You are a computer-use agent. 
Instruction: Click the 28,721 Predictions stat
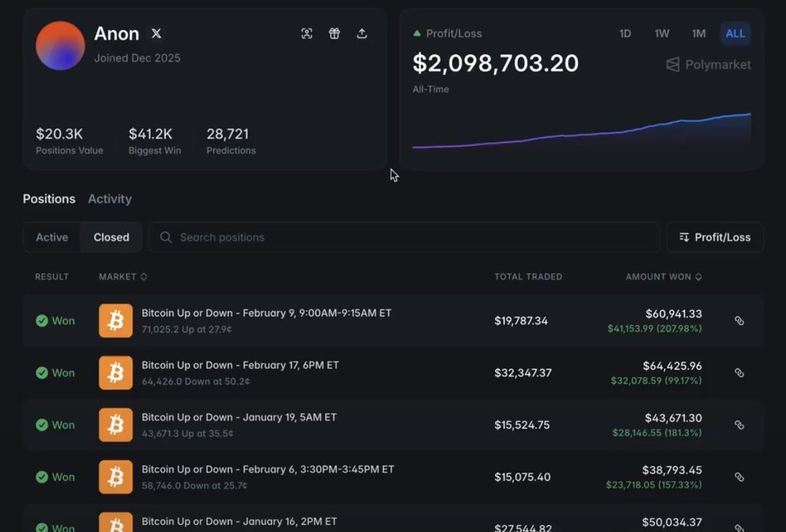tap(231, 141)
